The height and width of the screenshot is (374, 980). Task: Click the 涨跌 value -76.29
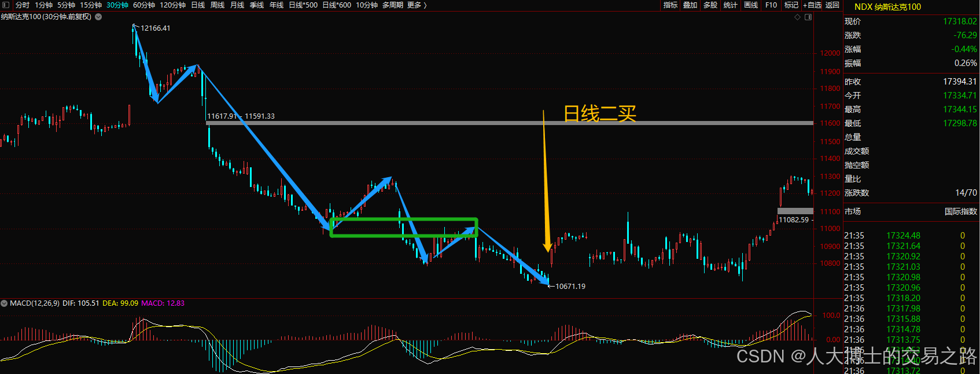click(965, 35)
